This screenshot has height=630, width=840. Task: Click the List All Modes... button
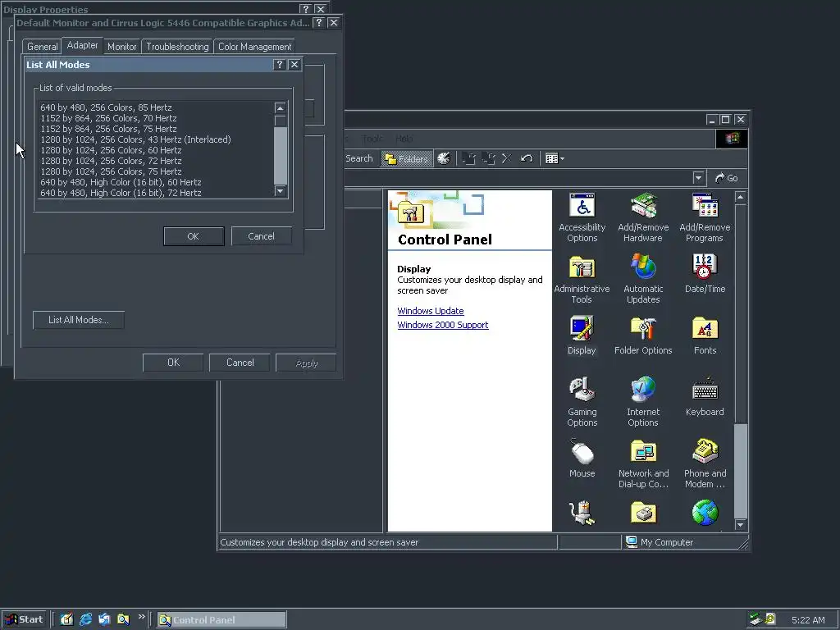click(79, 320)
